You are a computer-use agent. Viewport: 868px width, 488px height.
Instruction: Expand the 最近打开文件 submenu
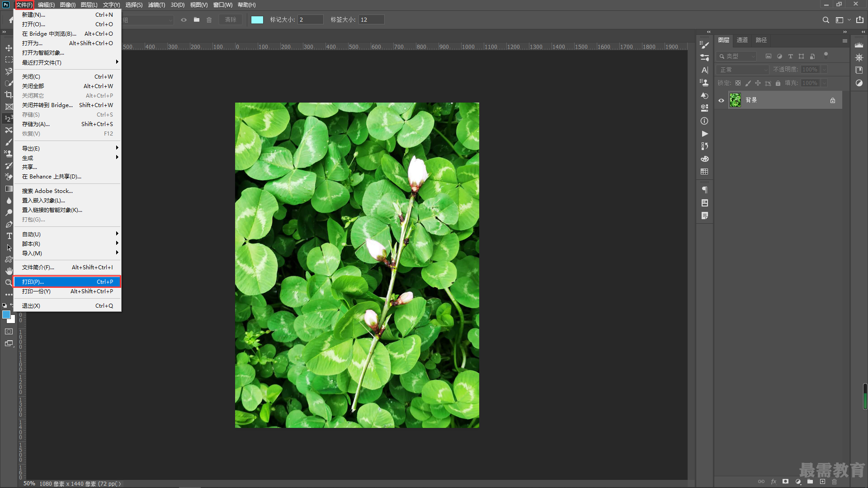click(68, 62)
